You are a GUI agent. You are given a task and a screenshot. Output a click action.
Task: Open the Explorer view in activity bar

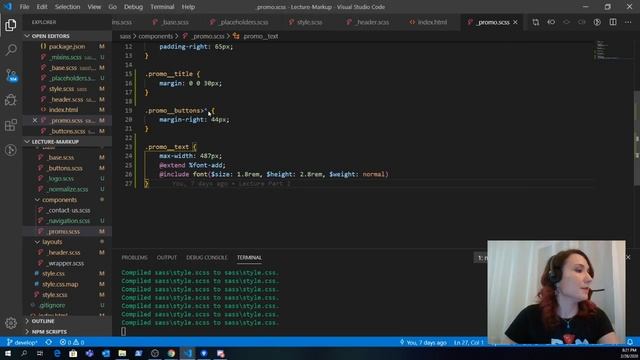click(11, 25)
